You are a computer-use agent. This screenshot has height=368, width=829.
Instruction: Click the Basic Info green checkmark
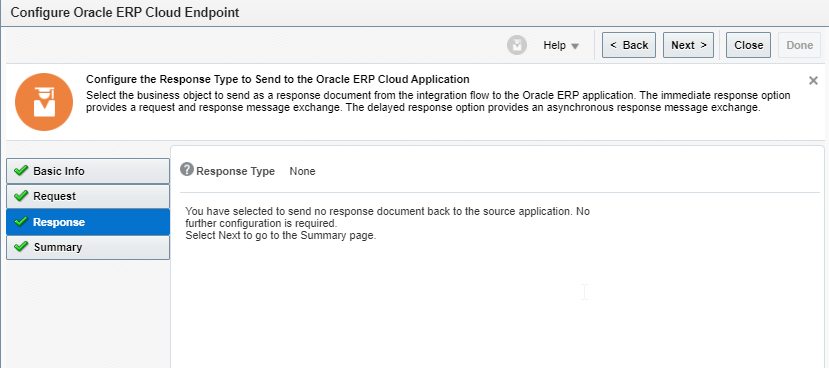coord(21,170)
